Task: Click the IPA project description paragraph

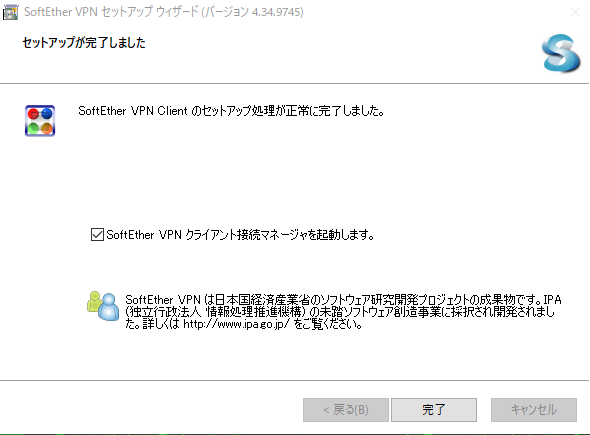Action: click(343, 312)
